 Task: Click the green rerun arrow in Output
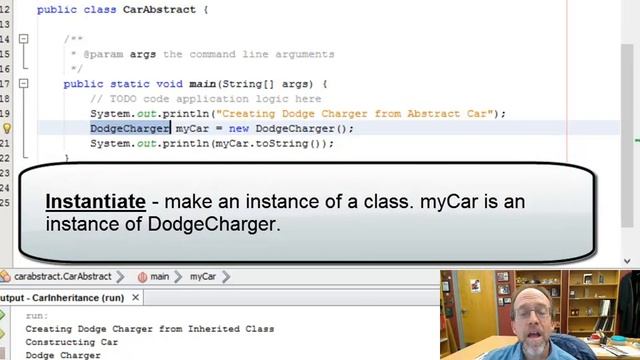point(2,315)
